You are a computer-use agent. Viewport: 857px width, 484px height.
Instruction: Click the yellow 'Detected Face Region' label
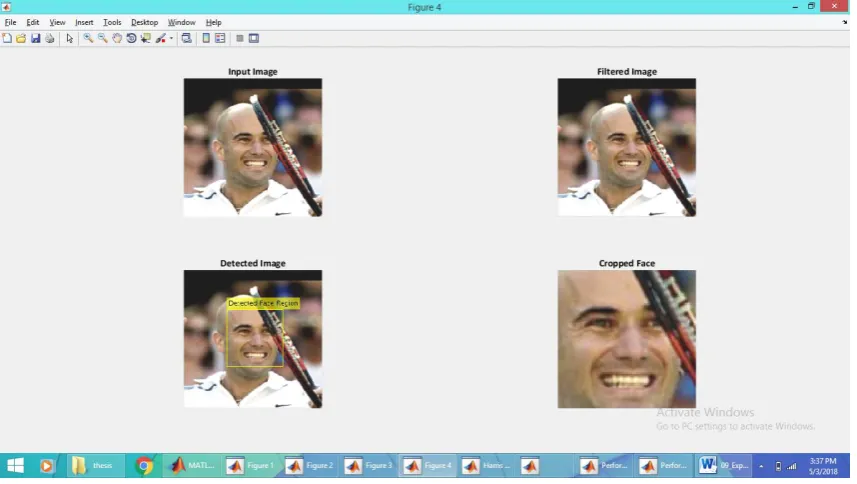(x=263, y=303)
